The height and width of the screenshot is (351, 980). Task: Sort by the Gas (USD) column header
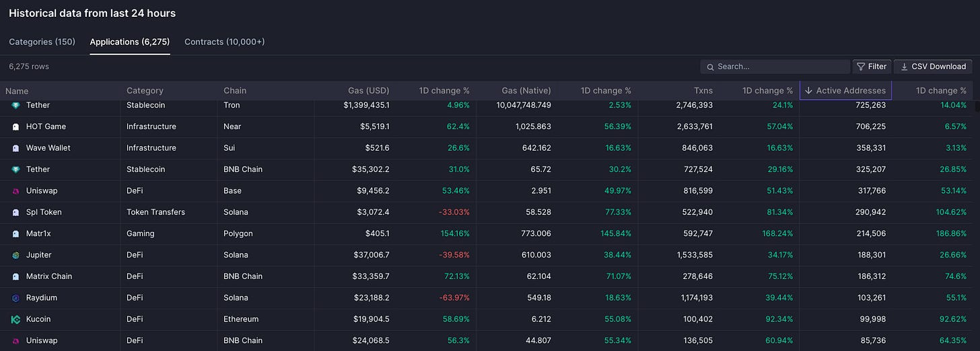(x=368, y=91)
